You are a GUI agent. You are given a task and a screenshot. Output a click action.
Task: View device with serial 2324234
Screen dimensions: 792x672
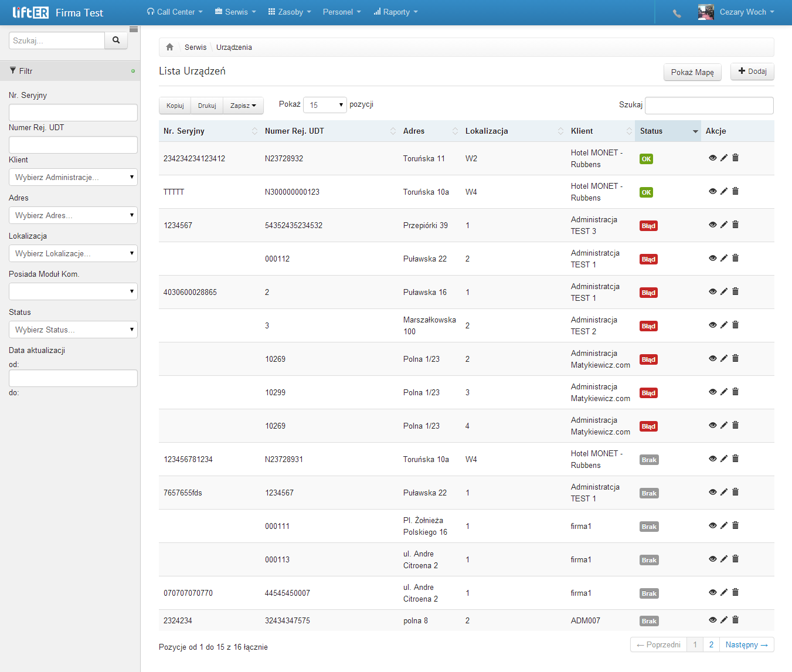coord(713,620)
